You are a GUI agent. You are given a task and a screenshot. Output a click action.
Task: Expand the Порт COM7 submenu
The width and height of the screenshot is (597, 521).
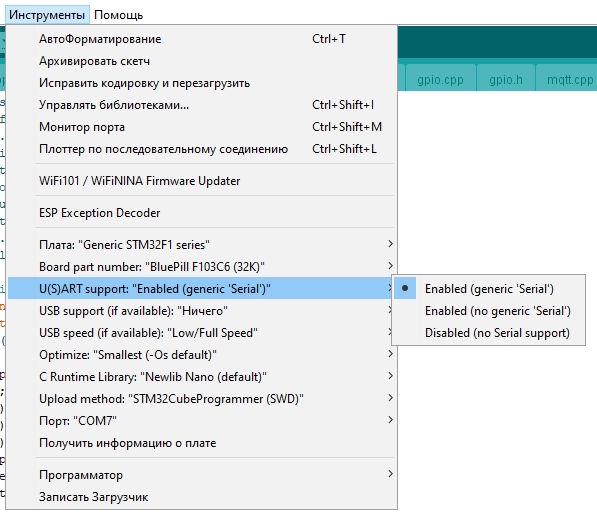coord(201,421)
